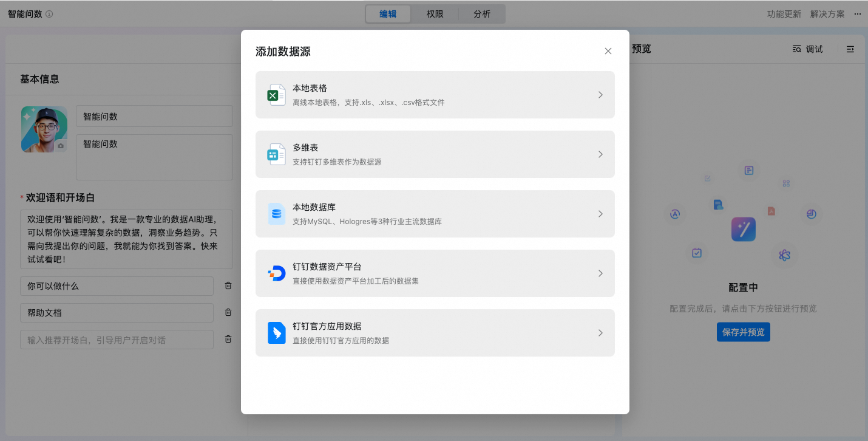Click the 保存并预览 button
Image resolution: width=868 pixels, height=441 pixels.
click(744, 332)
